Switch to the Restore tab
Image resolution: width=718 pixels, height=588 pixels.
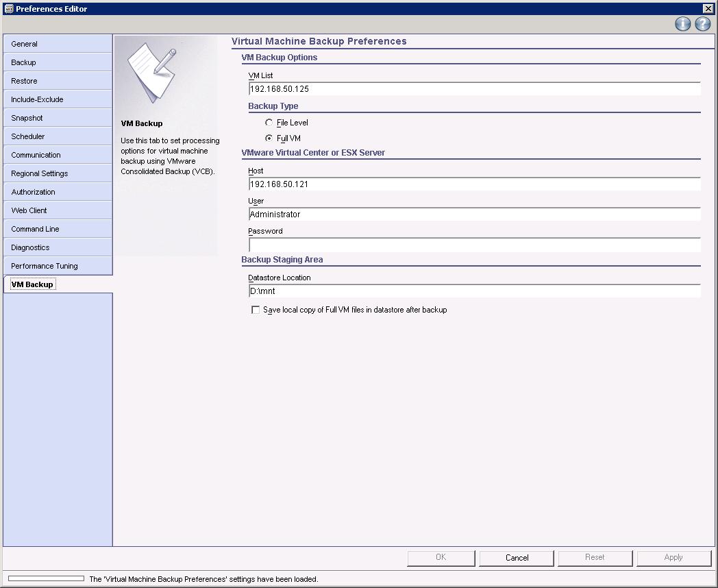coord(58,81)
